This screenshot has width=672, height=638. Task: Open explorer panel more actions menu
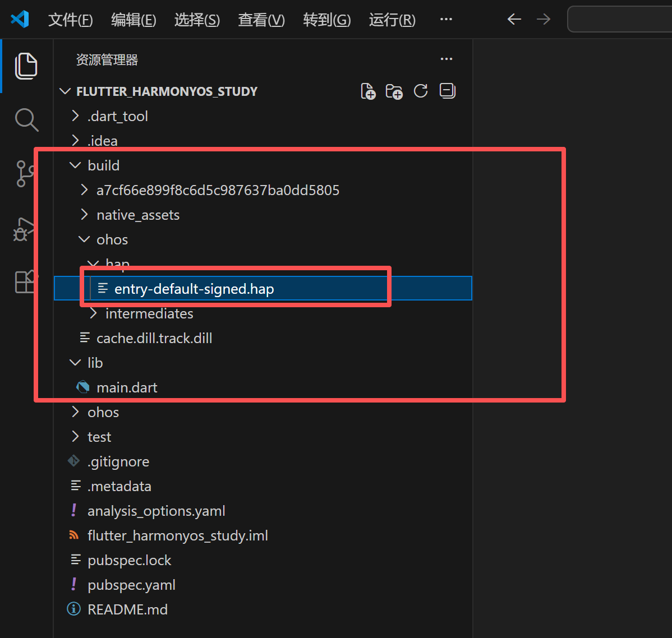(x=446, y=59)
